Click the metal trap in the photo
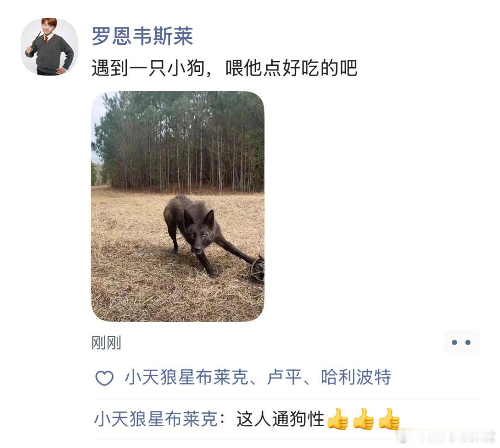The height and width of the screenshot is (448, 500). [256, 269]
